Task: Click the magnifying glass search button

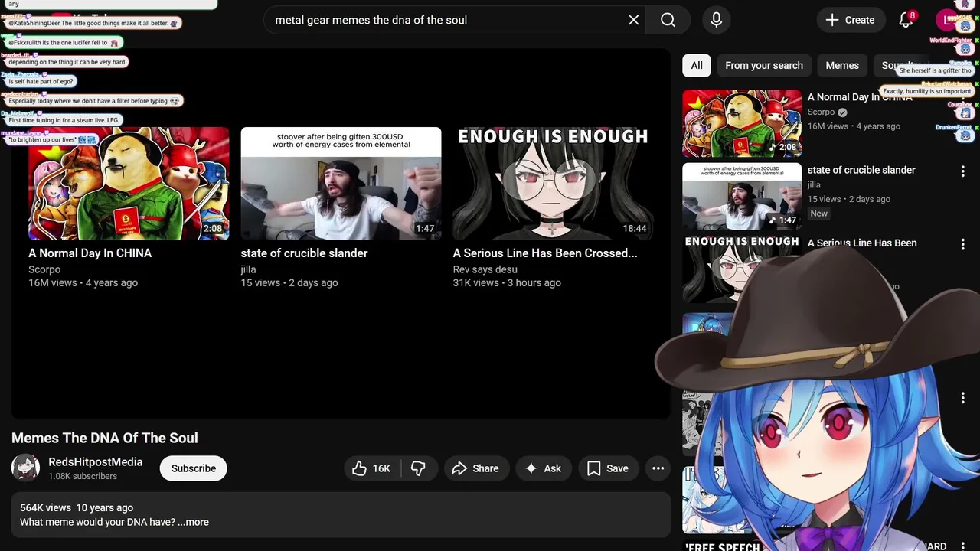Action: click(668, 20)
